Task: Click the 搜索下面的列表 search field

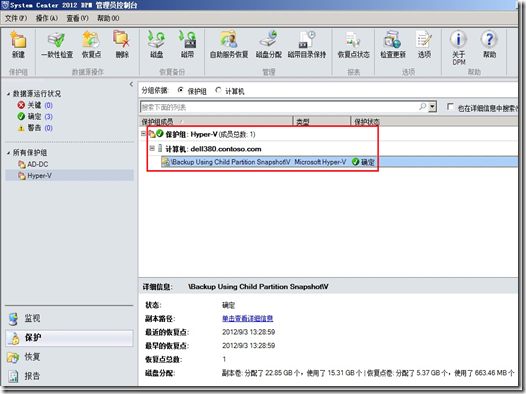Action: 278,107
